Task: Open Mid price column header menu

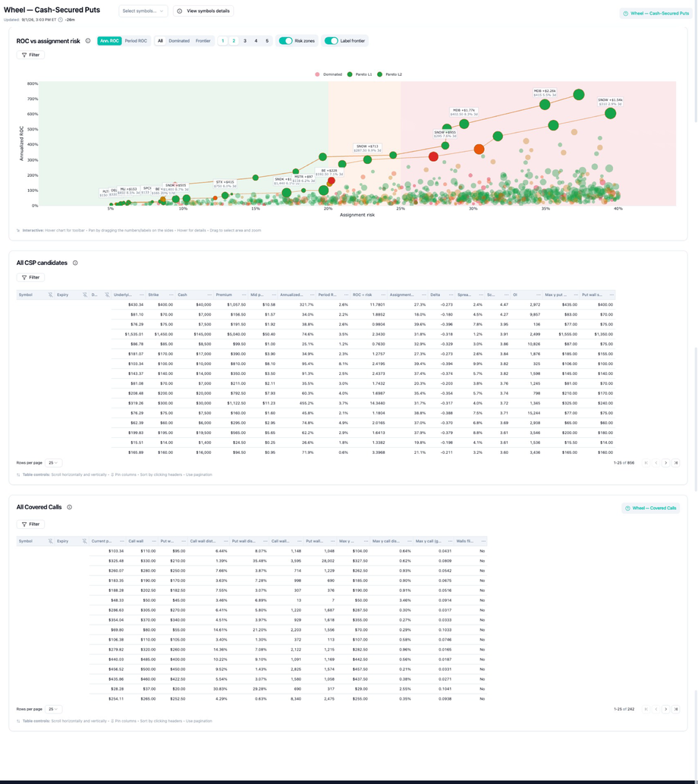Action: (x=275, y=295)
